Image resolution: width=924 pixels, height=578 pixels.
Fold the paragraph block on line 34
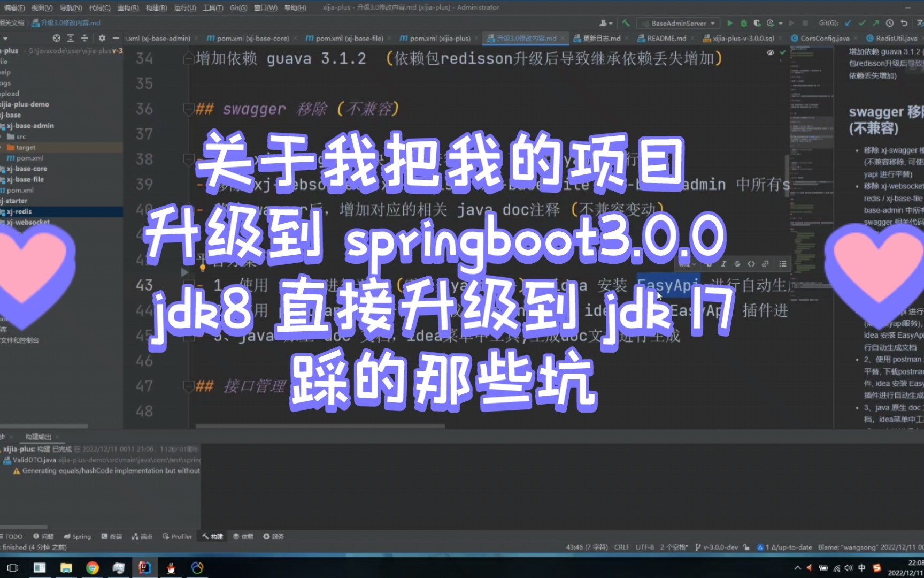pyautogui.click(x=188, y=58)
